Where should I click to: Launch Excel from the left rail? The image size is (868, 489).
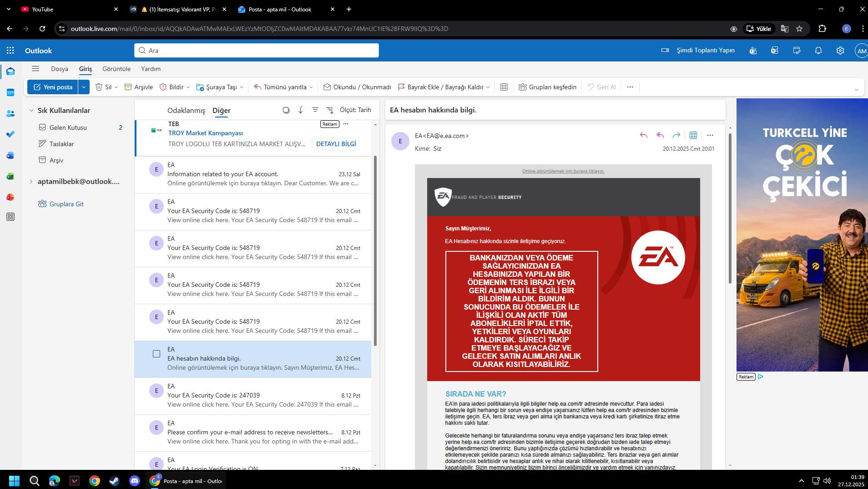tap(10, 176)
